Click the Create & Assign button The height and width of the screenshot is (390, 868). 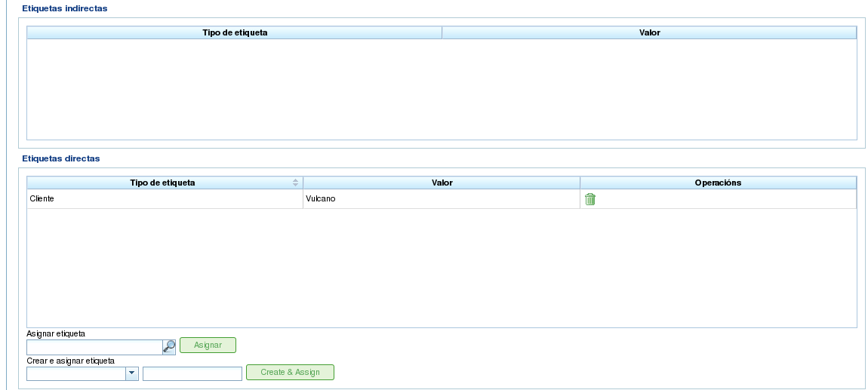(290, 373)
